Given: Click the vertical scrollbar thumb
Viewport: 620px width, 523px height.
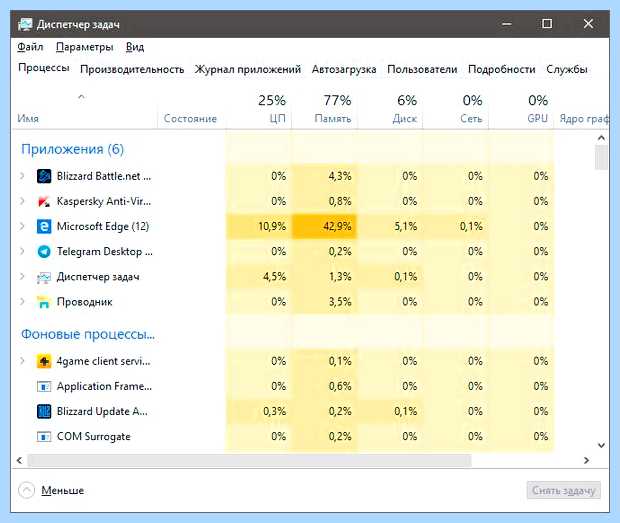Looking at the screenshot, I should [601, 157].
